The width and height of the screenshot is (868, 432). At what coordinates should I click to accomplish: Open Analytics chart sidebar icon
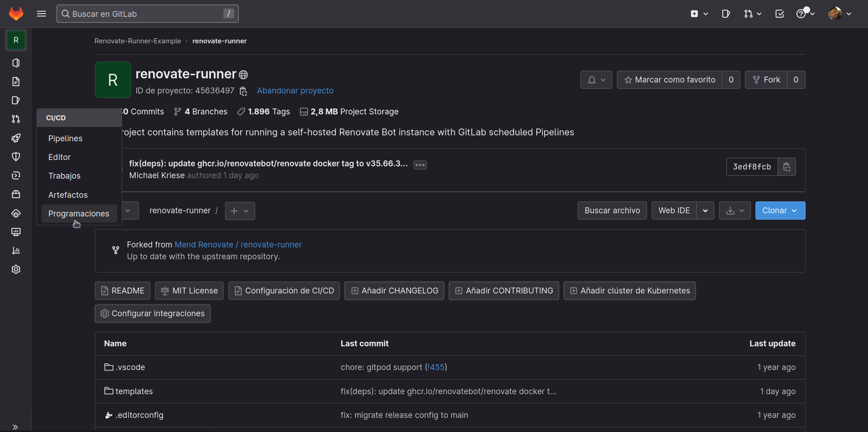click(x=16, y=251)
